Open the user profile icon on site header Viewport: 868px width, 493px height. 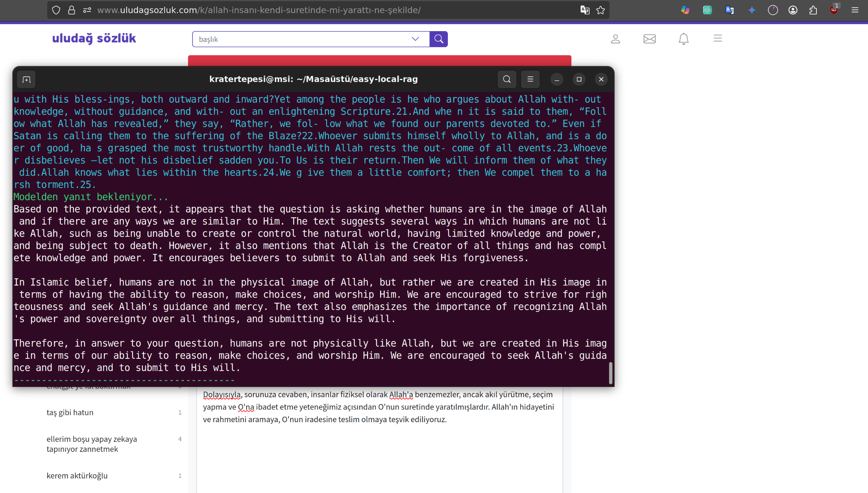[x=615, y=39]
